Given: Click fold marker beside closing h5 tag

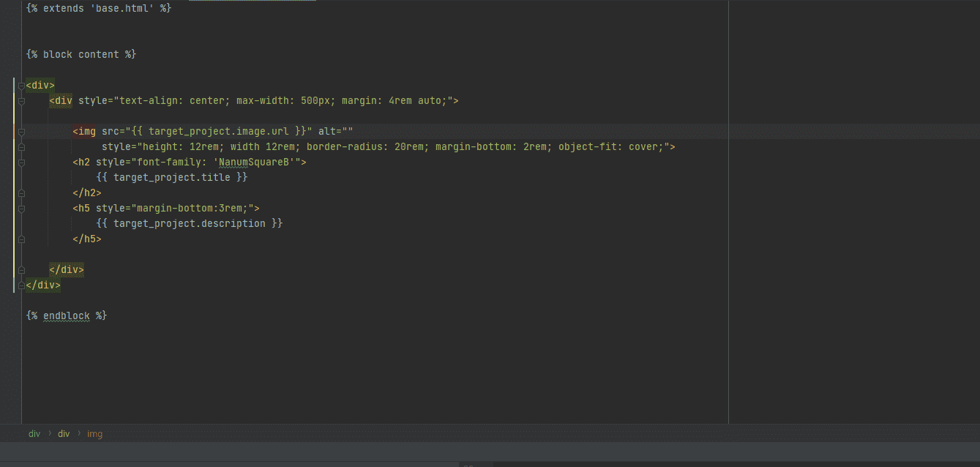Looking at the screenshot, I should (x=22, y=239).
